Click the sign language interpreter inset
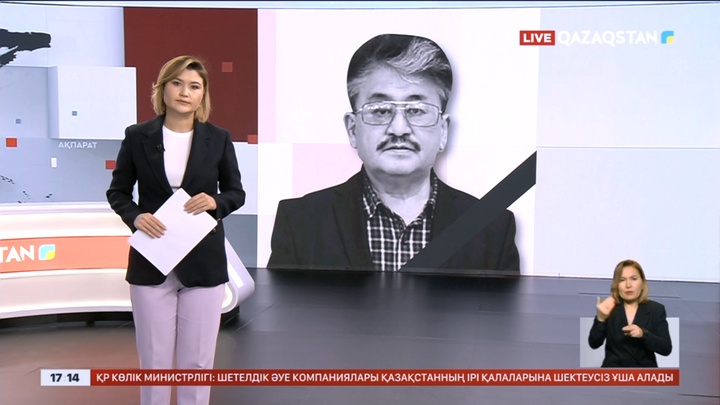The width and height of the screenshot is (720, 405). pos(629,314)
